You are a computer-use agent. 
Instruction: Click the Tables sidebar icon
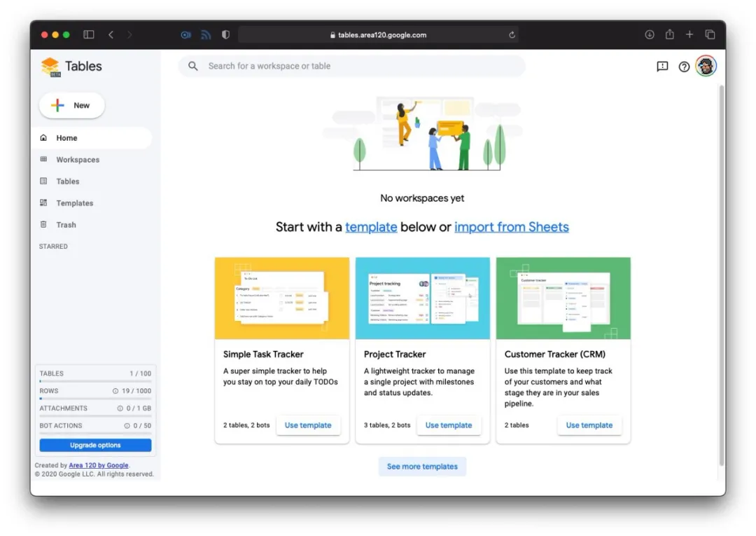point(43,181)
